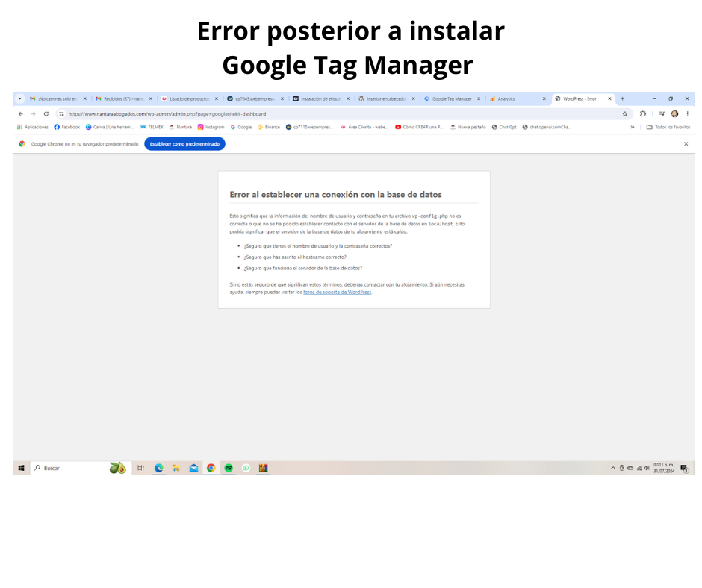The image size is (702, 588).
Task: Close the Analytics tab
Action: [x=544, y=99]
